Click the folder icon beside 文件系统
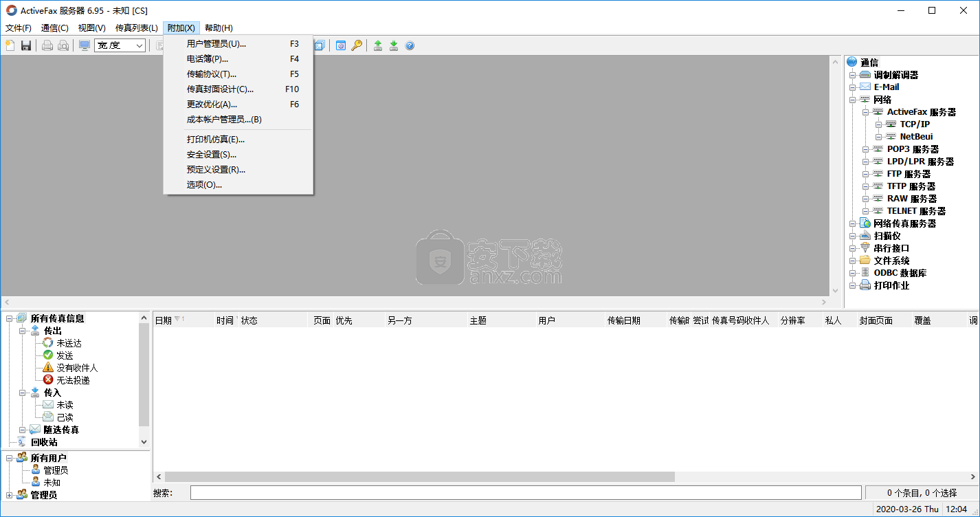This screenshot has width=980, height=517. click(865, 261)
